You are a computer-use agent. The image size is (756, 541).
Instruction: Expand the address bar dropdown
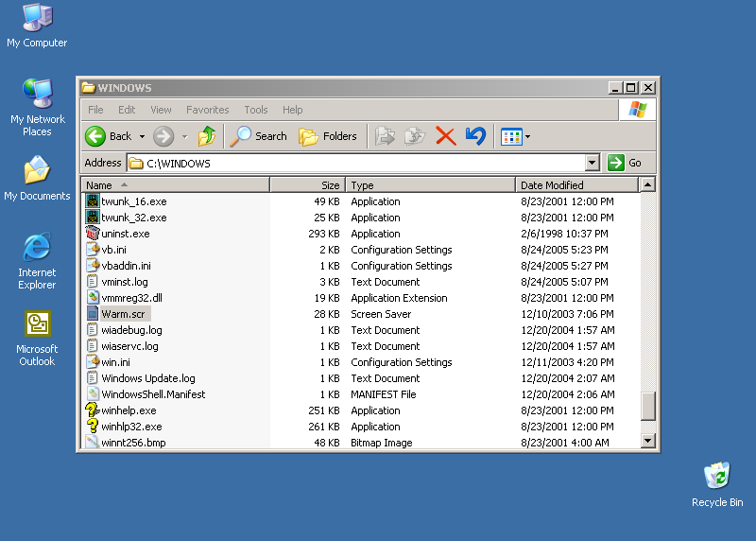(593, 163)
